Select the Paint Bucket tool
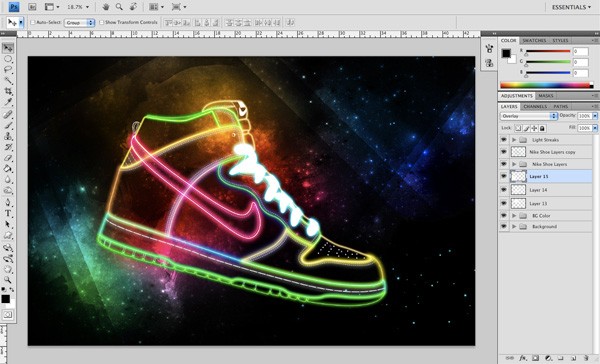600x364 pixels. pos(8,168)
